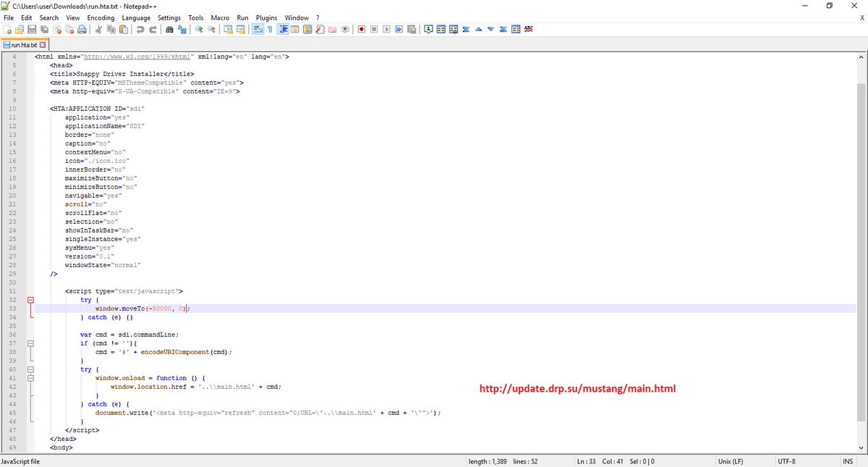Click the UTF-8 encoding status field
Viewport: 868px width, 467px height.
click(x=787, y=461)
